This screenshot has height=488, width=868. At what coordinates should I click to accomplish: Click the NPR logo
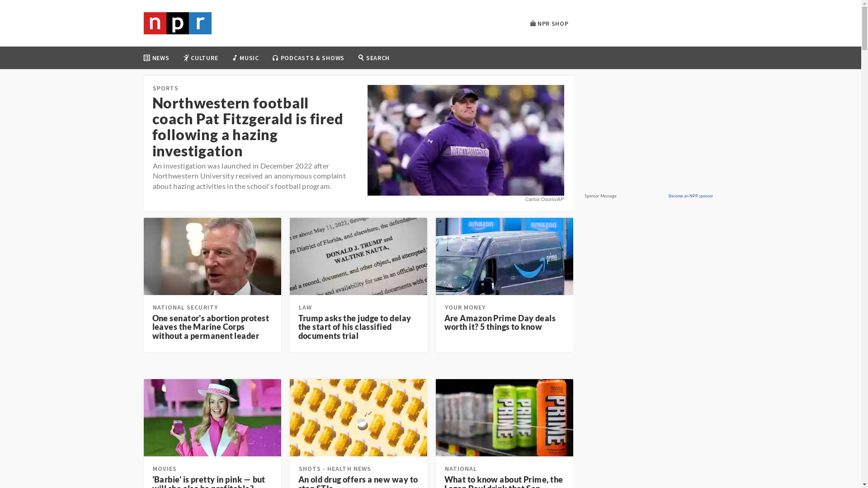click(x=177, y=23)
